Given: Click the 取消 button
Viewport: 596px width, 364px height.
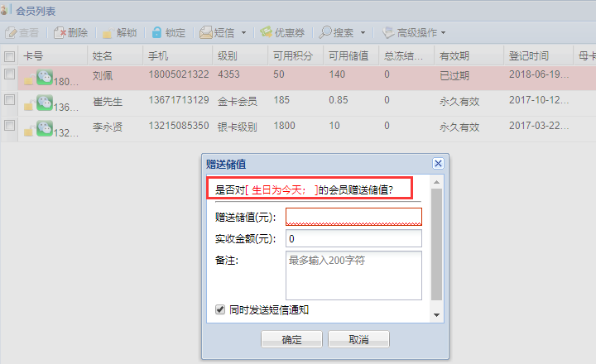Looking at the screenshot, I should click(x=358, y=339).
